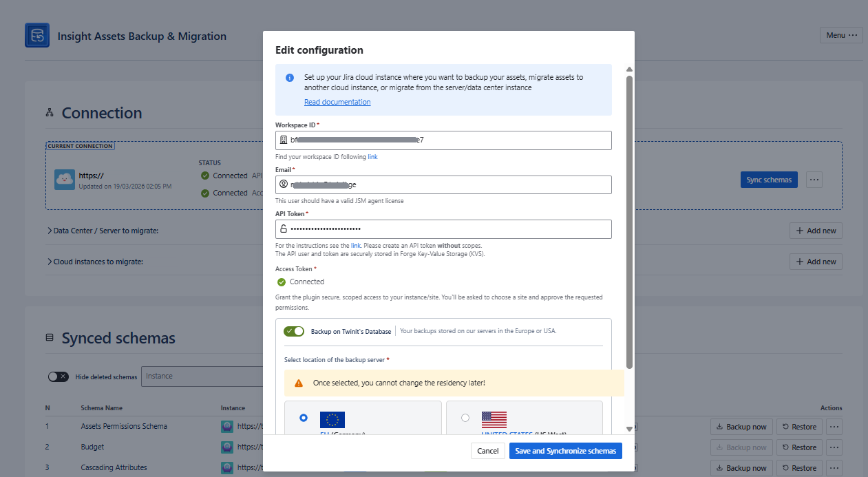Click the 'Actions' column header
The height and width of the screenshot is (477, 868).
(x=831, y=408)
